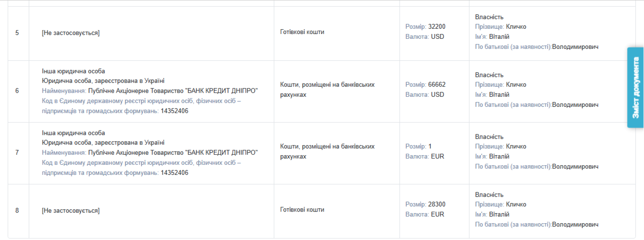
Task: Click the bank name in row 7
Action: pyautogui.click(x=173, y=152)
